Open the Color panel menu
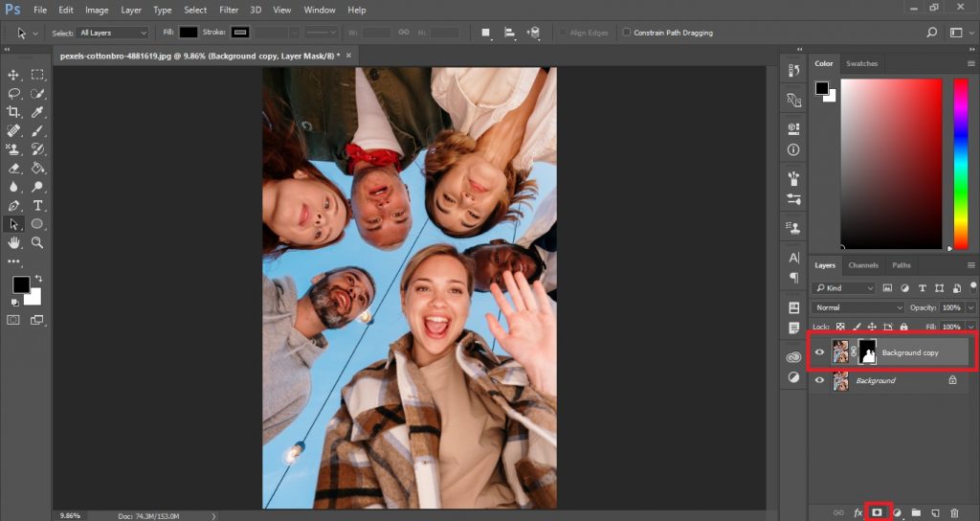Viewport: 980px width, 521px height. click(970, 63)
